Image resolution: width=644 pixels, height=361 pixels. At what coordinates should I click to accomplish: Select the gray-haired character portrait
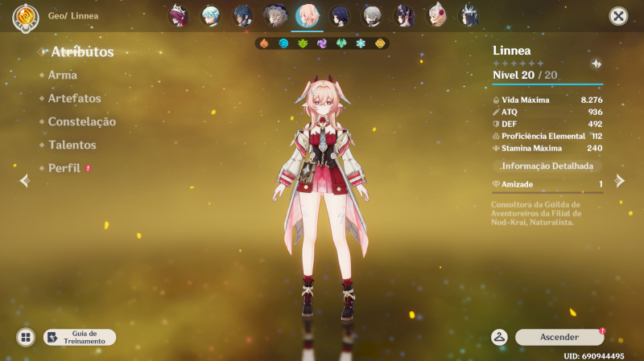372,15
